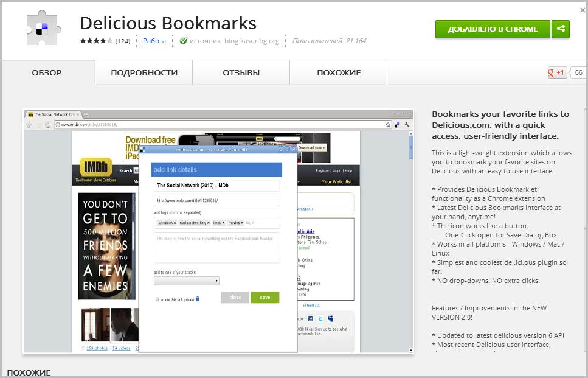
Task: Click the Delicious icon in screenshot toolbar
Action: tap(397, 125)
